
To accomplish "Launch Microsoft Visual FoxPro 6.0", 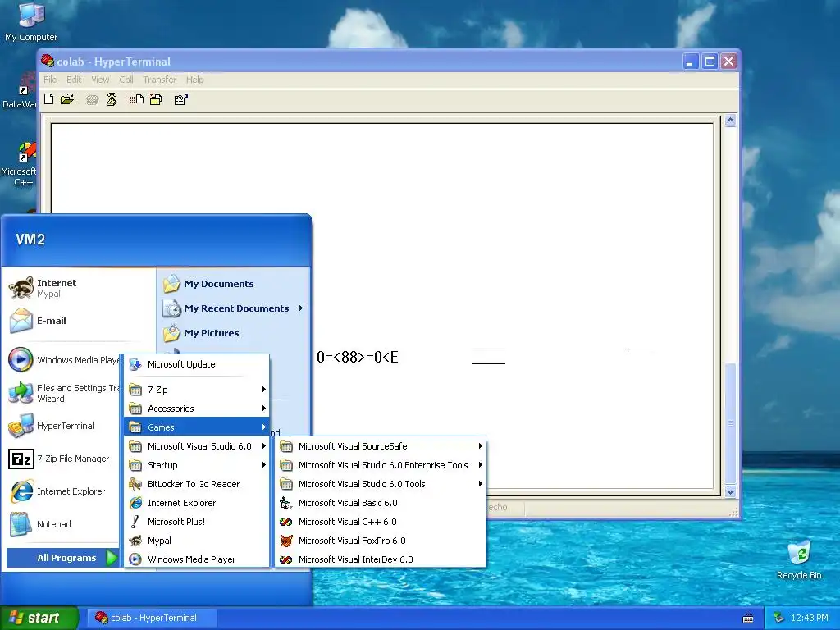I will click(380, 541).
